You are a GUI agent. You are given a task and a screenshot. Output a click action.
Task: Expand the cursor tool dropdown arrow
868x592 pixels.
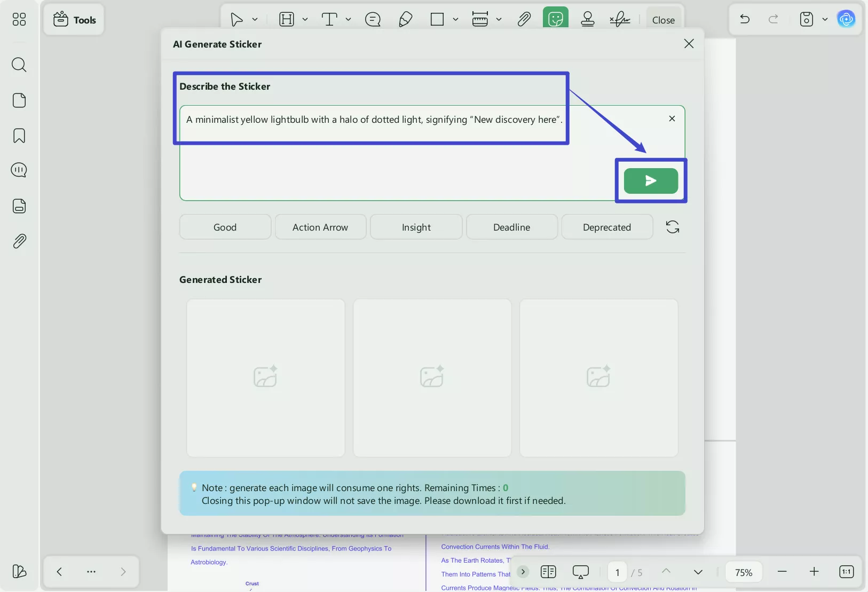(x=255, y=20)
